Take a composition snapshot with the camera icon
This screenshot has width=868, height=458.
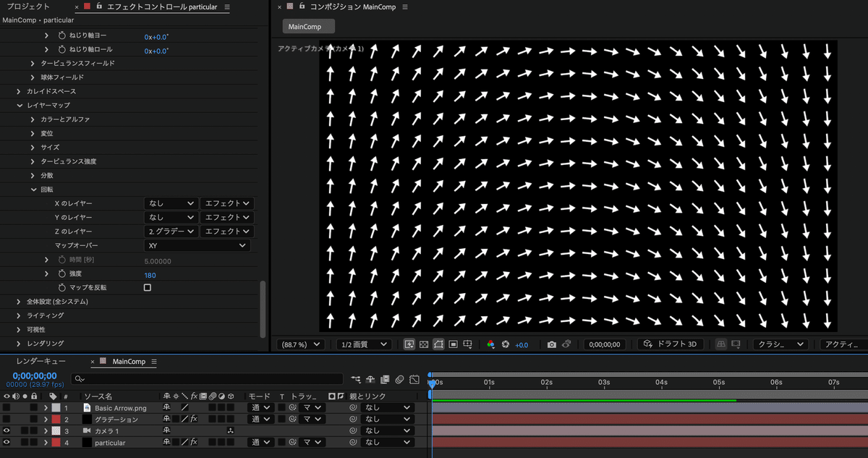click(x=552, y=345)
